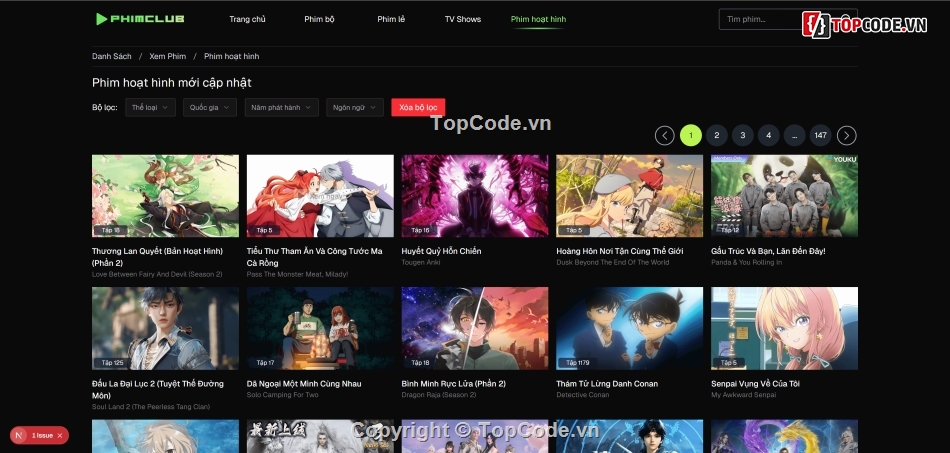The image size is (950, 453).
Task: Click subtitle My Awkward Senpai
Action: click(x=743, y=395)
